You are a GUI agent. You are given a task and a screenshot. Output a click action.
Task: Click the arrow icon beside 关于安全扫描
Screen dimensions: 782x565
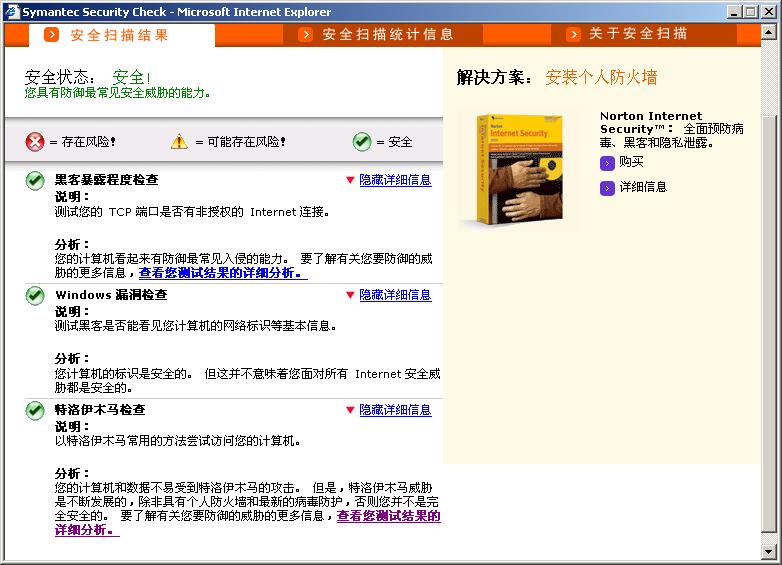pyautogui.click(x=573, y=34)
